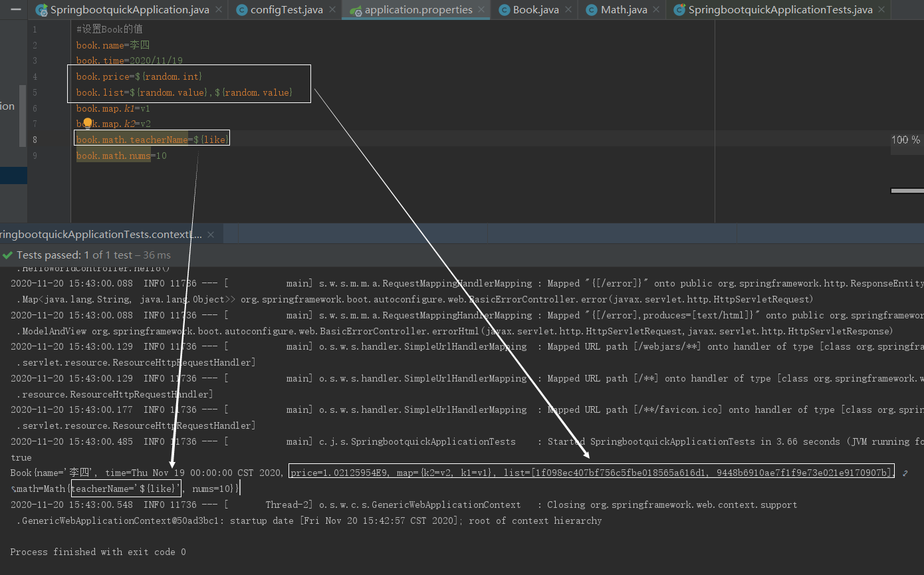Close the application.properties tab
Viewport: 924px width, 575px height.
tap(483, 10)
